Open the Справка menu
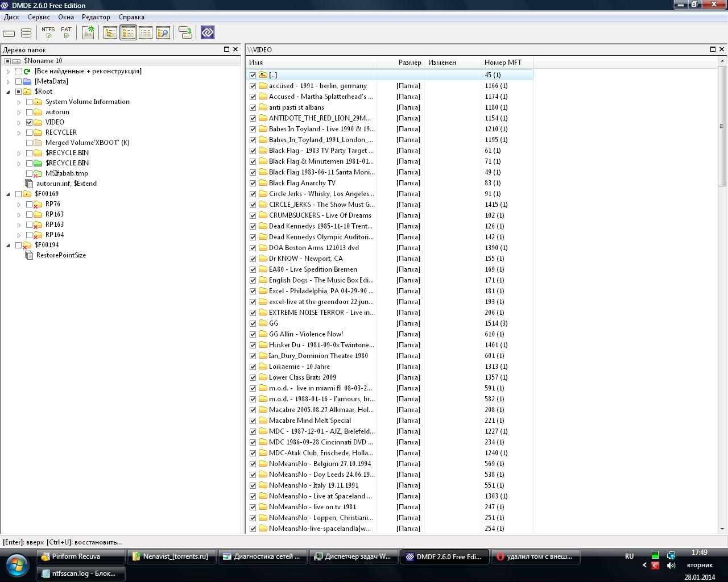 pos(131,17)
